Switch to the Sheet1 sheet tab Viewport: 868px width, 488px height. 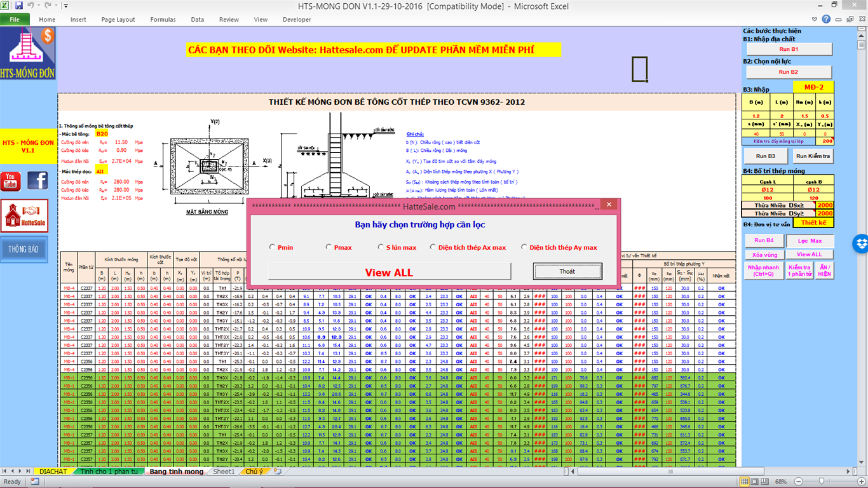pos(224,471)
